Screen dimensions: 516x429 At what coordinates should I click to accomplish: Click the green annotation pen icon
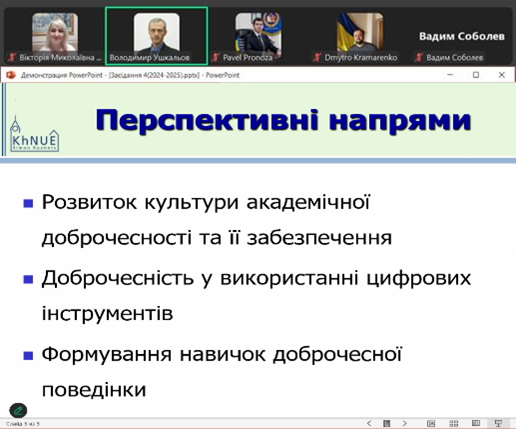pos(18,410)
